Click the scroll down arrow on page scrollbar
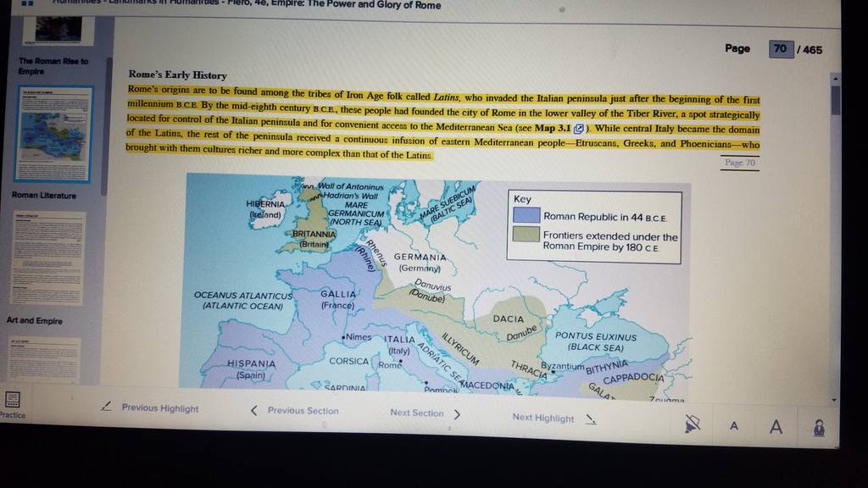This screenshot has width=868, height=488. pos(834,400)
